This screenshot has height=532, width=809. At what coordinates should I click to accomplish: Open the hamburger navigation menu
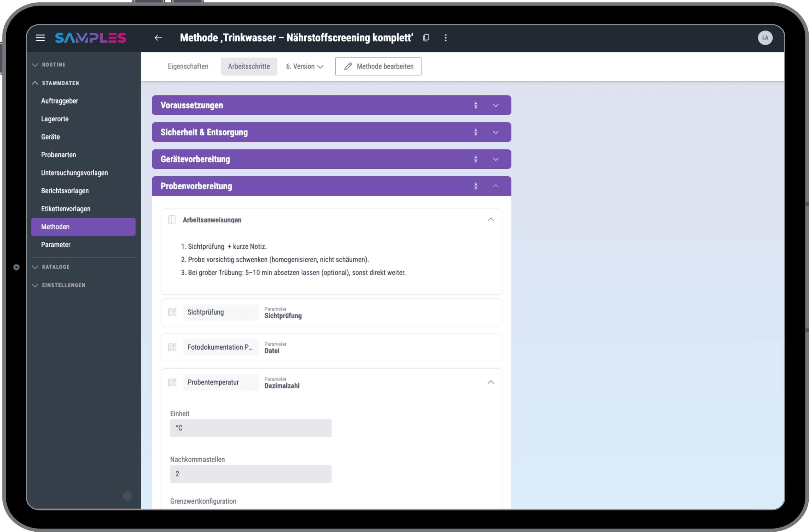40,38
